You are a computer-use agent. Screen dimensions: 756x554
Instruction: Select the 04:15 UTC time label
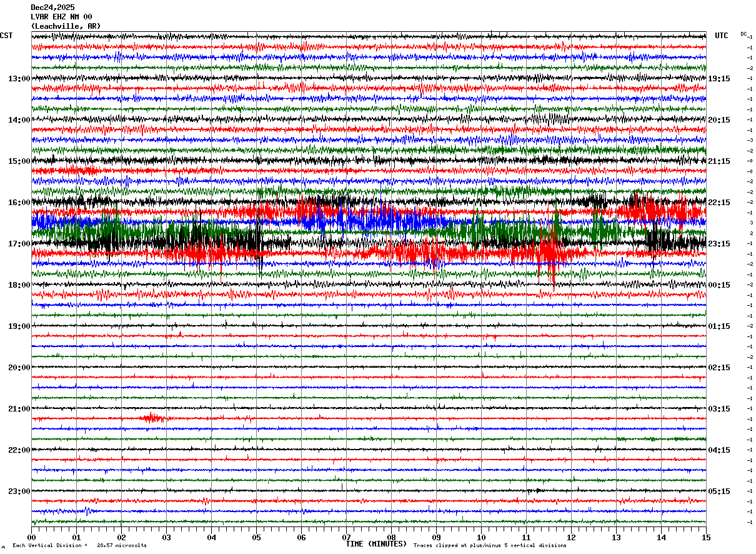click(x=719, y=450)
